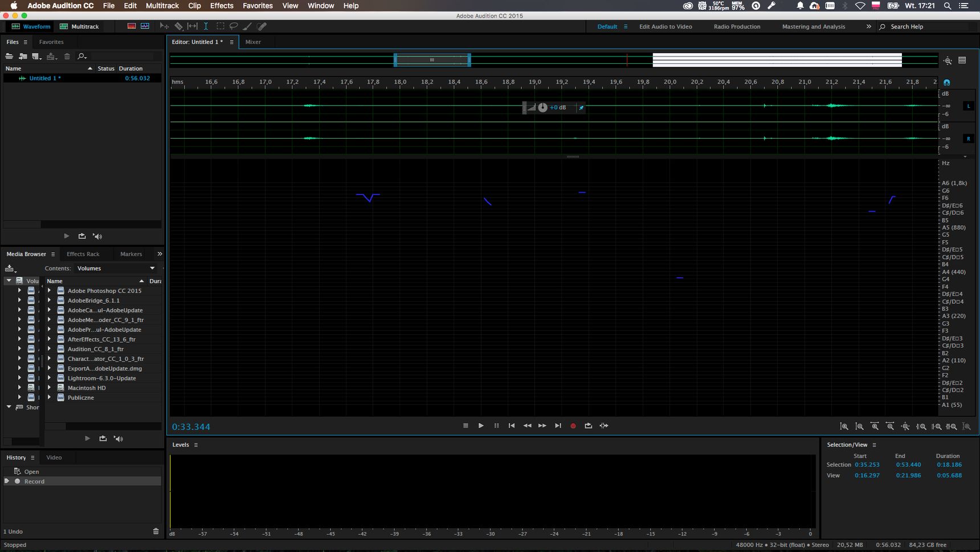The image size is (980, 552).
Task: Select Mastering and Analysis workspace
Action: pyautogui.click(x=814, y=26)
